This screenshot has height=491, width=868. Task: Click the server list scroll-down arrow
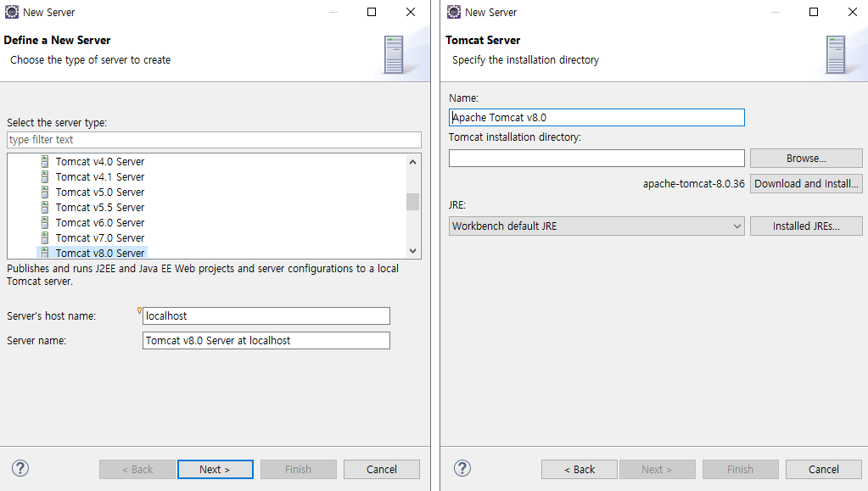click(412, 251)
